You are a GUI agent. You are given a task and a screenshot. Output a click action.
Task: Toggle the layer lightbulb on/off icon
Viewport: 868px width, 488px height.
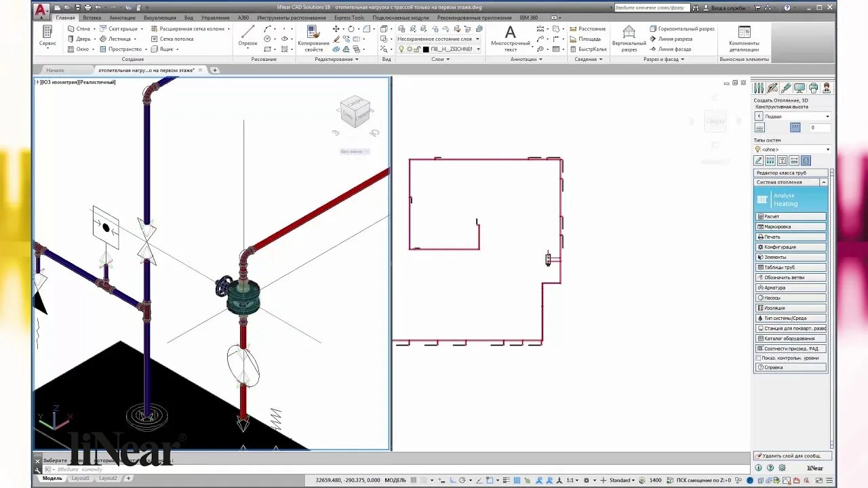coord(401,49)
